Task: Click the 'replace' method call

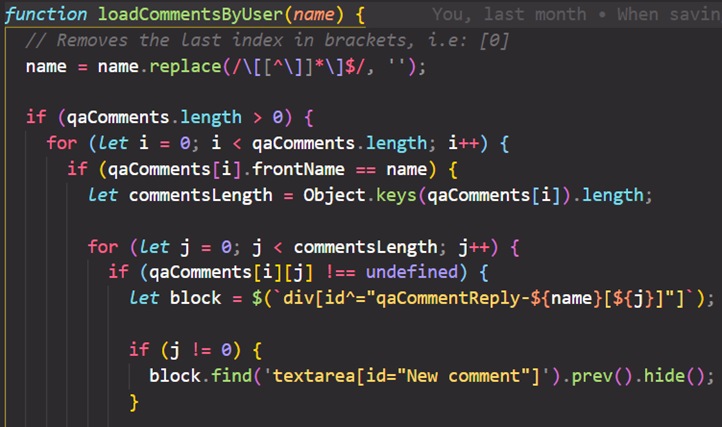Action: coord(185,67)
